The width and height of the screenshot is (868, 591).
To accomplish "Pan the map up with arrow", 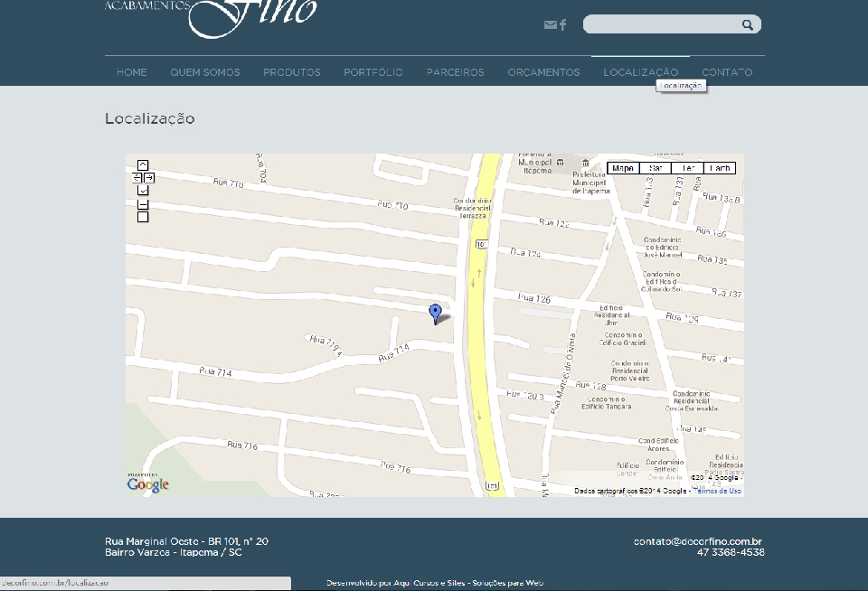I will pyautogui.click(x=143, y=164).
